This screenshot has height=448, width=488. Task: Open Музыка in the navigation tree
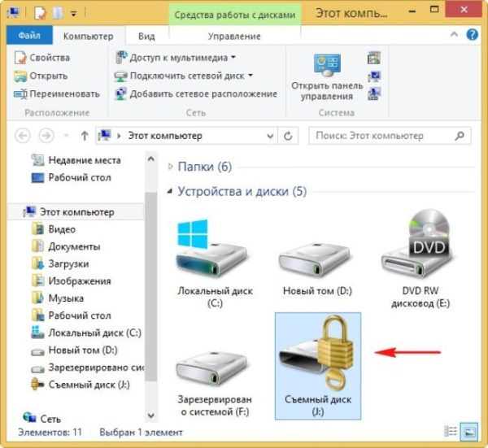pyautogui.click(x=58, y=298)
